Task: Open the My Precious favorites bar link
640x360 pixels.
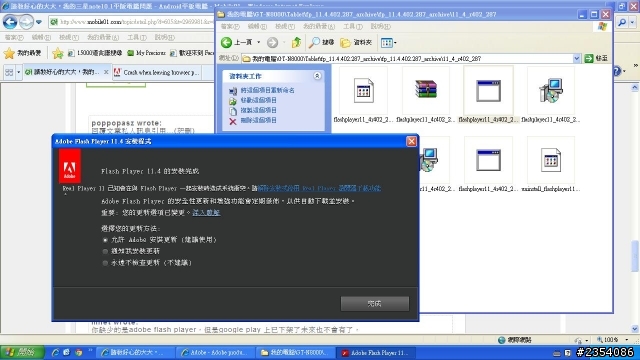Action: click(146, 53)
